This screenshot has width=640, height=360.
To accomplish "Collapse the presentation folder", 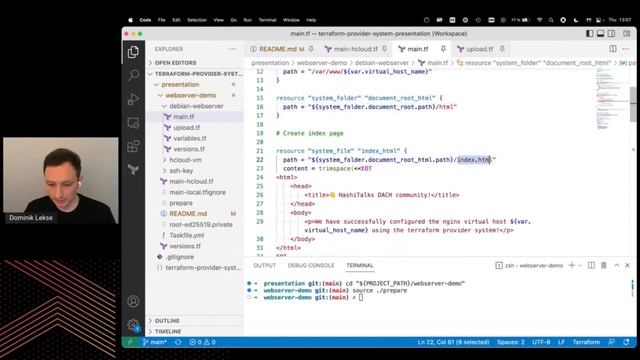I will click(180, 84).
